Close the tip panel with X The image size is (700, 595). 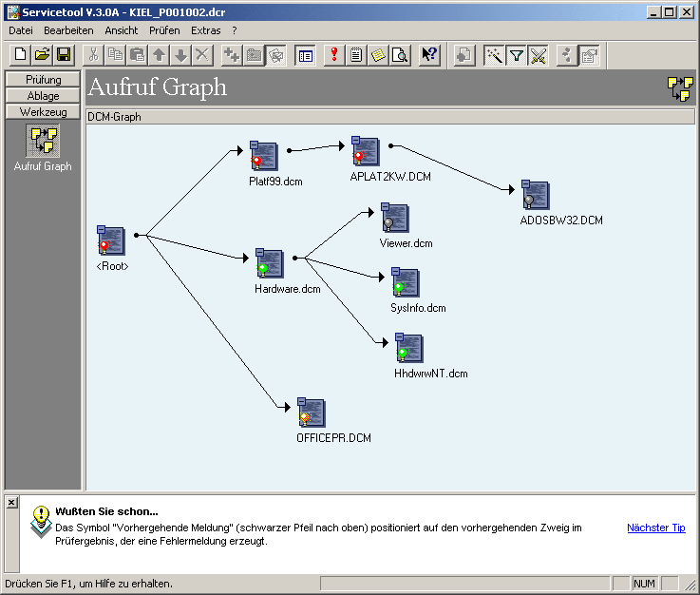11,501
